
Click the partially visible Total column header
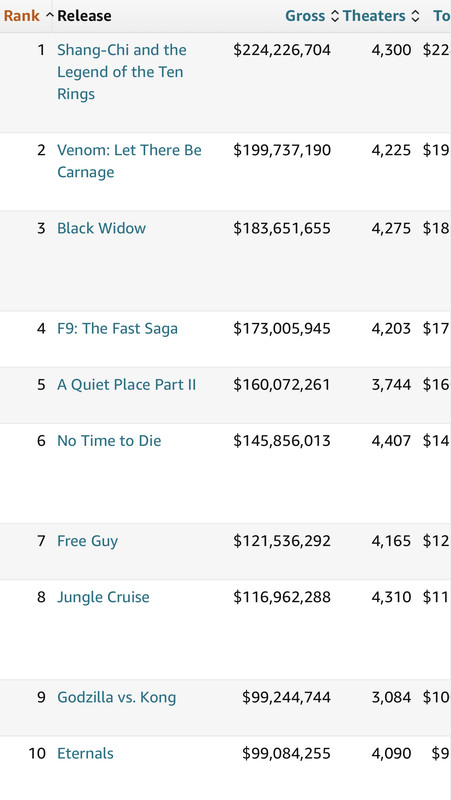pyautogui.click(x=442, y=16)
